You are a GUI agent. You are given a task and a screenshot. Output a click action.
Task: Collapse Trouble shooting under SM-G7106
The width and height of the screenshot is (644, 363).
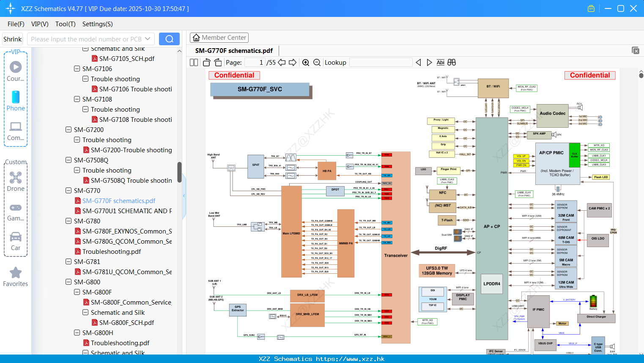click(85, 79)
